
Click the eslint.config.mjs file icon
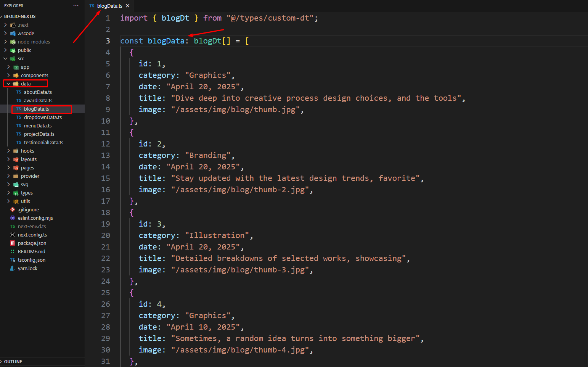point(13,218)
